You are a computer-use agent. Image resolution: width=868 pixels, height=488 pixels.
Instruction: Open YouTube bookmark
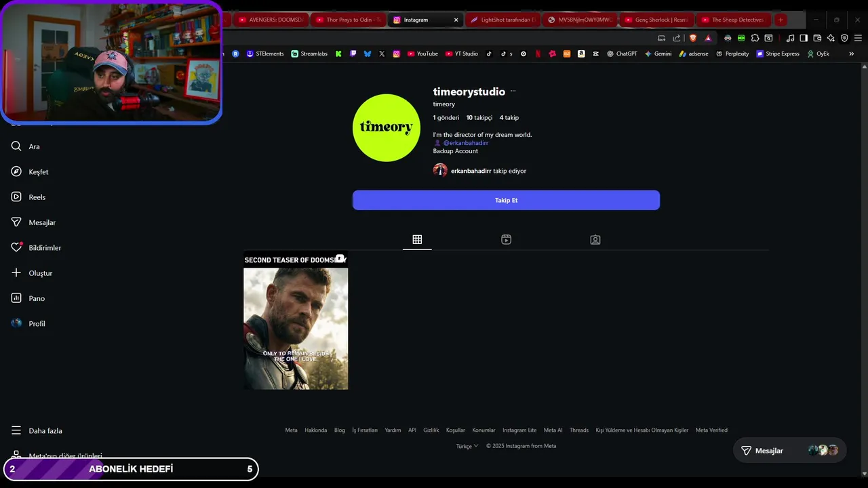(x=422, y=54)
